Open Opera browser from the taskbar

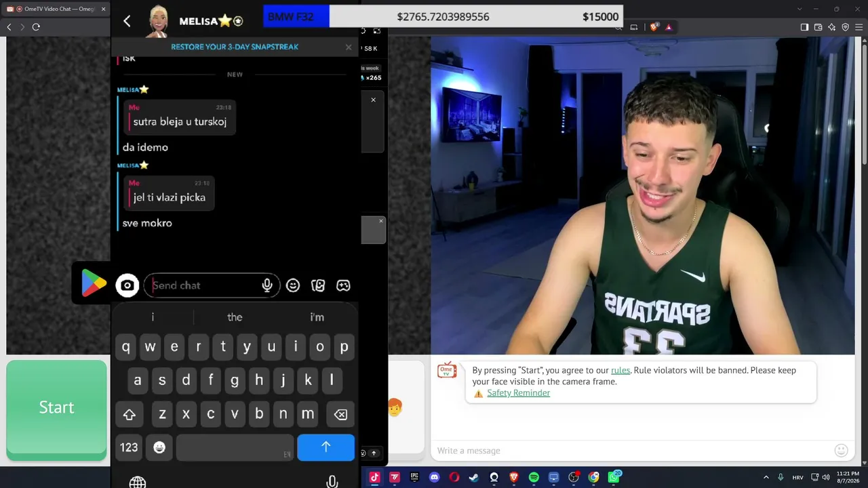coord(454,477)
